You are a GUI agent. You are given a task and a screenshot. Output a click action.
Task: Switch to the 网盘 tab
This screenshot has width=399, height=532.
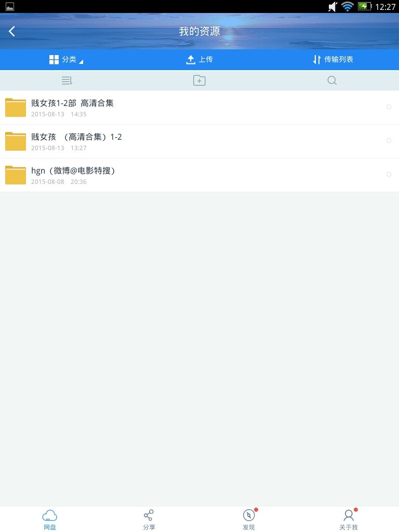50,519
